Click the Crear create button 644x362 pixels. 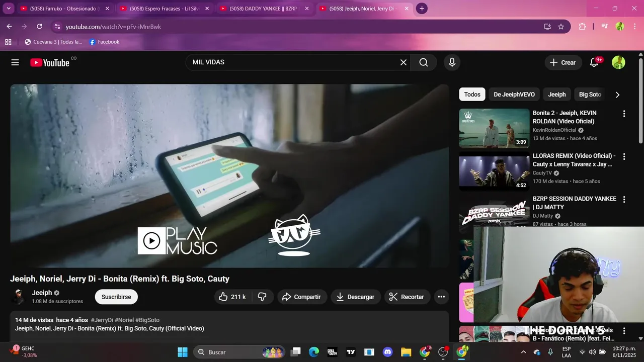563,62
